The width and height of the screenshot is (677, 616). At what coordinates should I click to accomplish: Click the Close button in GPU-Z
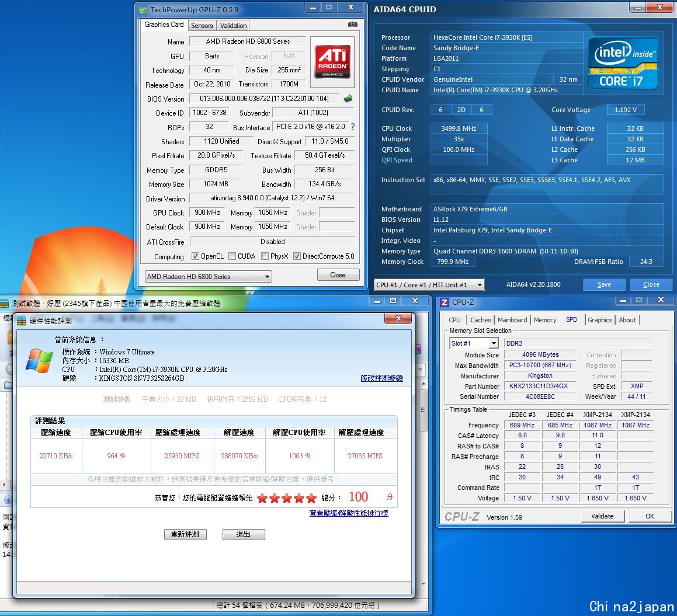click(x=338, y=275)
